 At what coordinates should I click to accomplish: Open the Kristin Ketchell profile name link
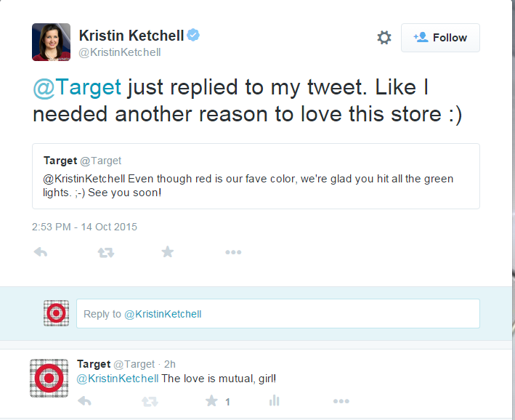(x=131, y=36)
